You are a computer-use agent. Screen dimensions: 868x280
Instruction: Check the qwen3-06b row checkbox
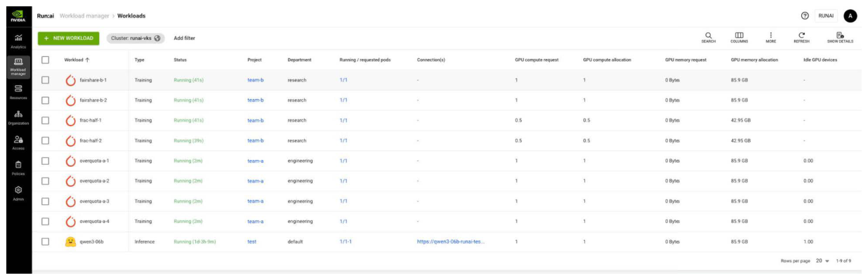click(45, 241)
